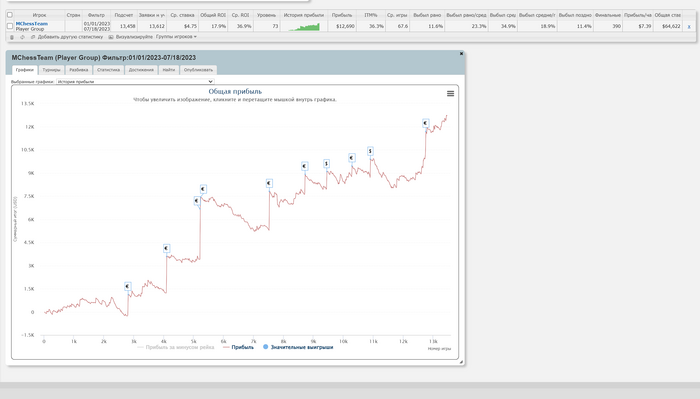Switch to the Графики tab

pyautogui.click(x=25, y=70)
